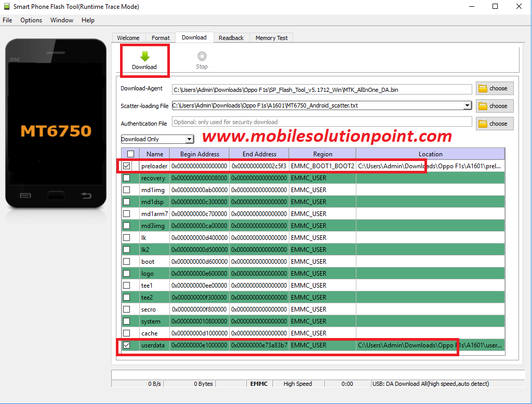The image size is (532, 404).
Task: Click the Download-Agent path field
Action: (x=322, y=89)
